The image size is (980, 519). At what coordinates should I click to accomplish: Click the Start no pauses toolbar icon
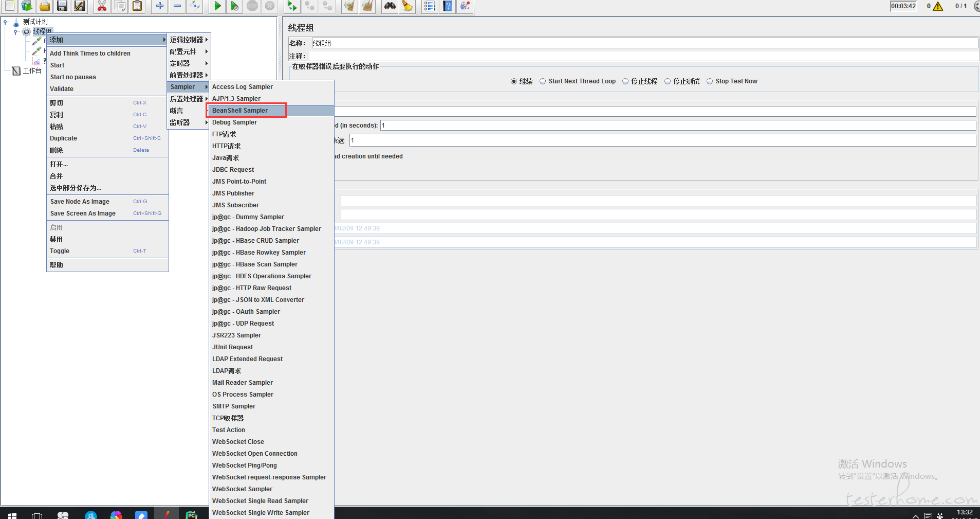[234, 6]
